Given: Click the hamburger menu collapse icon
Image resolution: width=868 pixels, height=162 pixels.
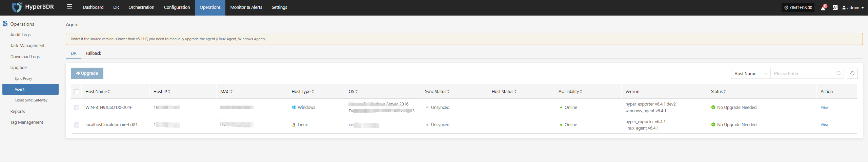Looking at the screenshot, I should pos(69,7).
